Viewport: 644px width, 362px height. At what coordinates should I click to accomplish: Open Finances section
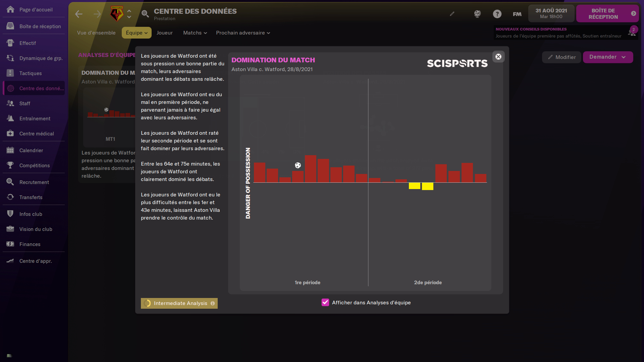[34, 244]
